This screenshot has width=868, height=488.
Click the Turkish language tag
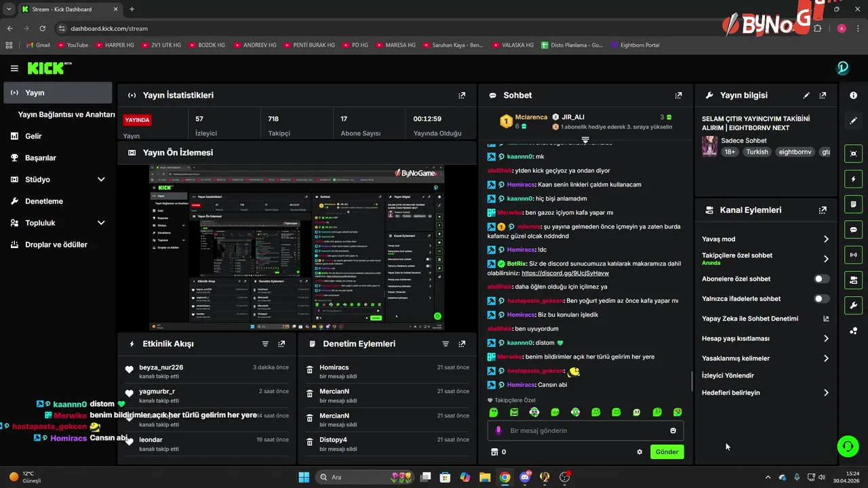coord(757,152)
